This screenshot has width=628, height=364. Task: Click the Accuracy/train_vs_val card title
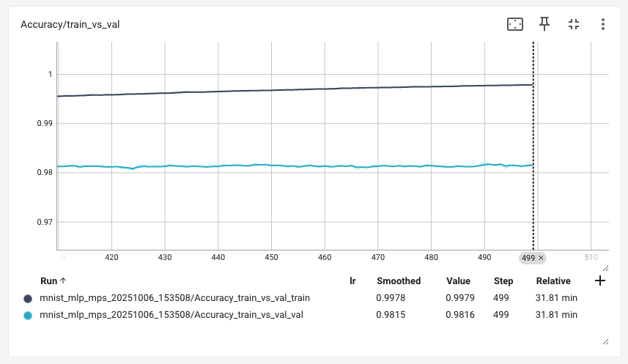(x=70, y=24)
